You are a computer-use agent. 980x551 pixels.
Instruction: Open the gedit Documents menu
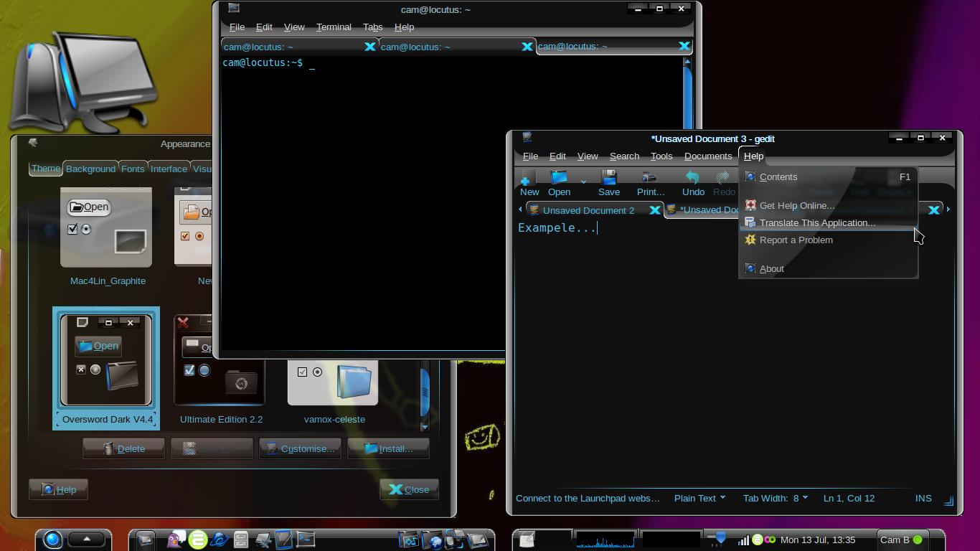[x=707, y=156]
